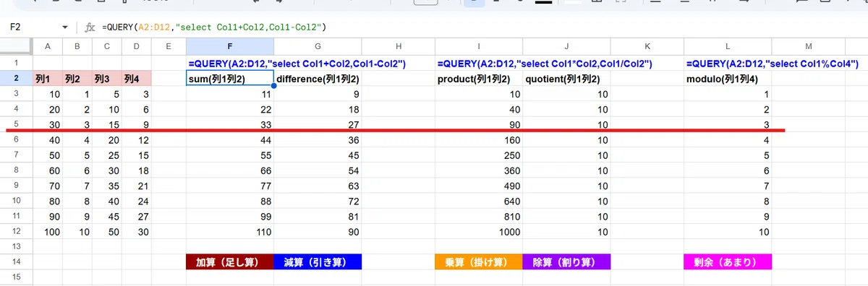The height and width of the screenshot is (286, 868).
Task: Select column J header
Action: coord(567,46)
